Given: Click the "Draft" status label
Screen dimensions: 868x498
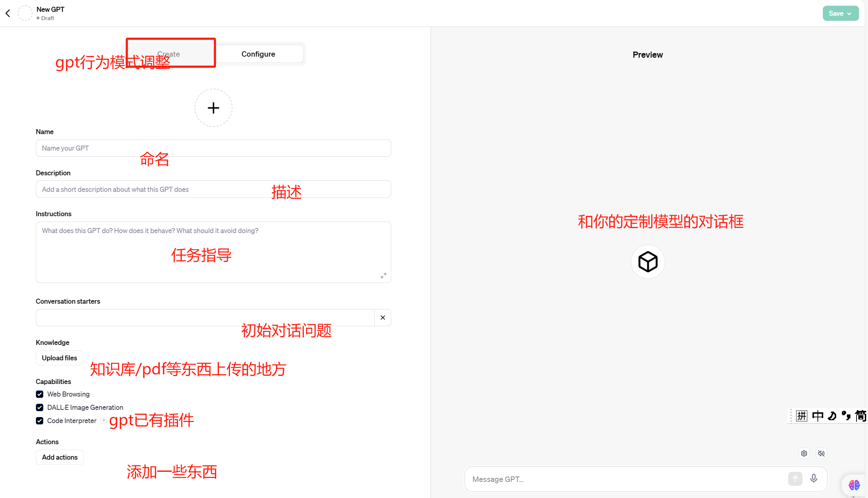Looking at the screenshot, I should coord(48,18).
